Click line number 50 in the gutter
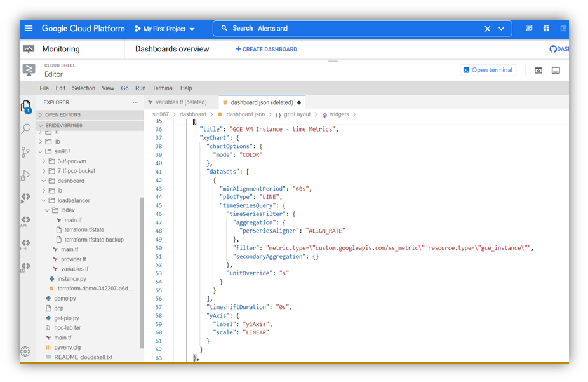588x382 pixels. tap(159, 248)
